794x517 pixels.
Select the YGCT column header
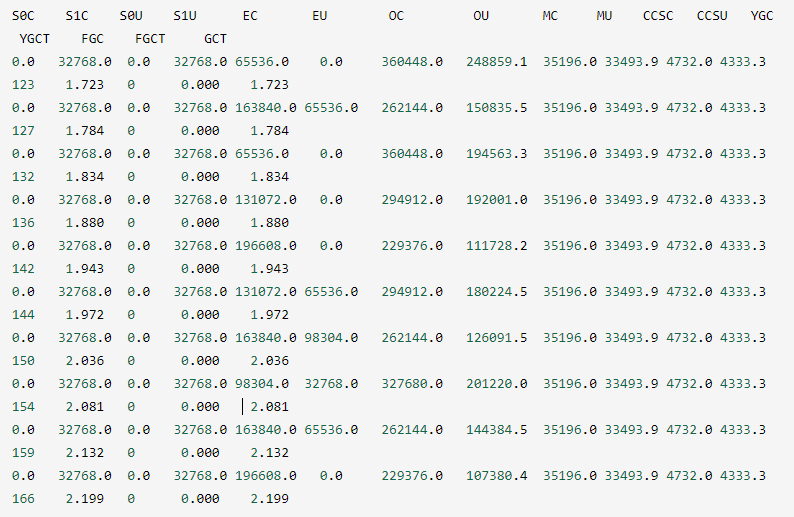tap(35, 39)
